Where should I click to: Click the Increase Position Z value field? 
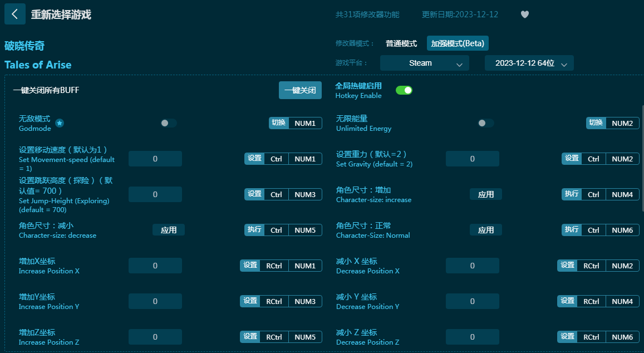155,337
